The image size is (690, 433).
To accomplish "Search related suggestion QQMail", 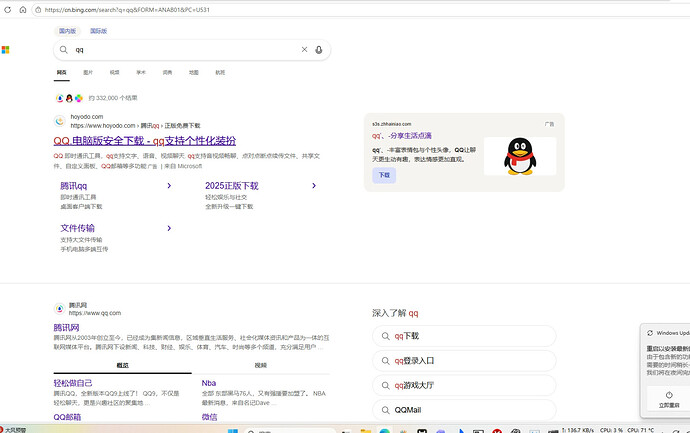I will (464, 410).
